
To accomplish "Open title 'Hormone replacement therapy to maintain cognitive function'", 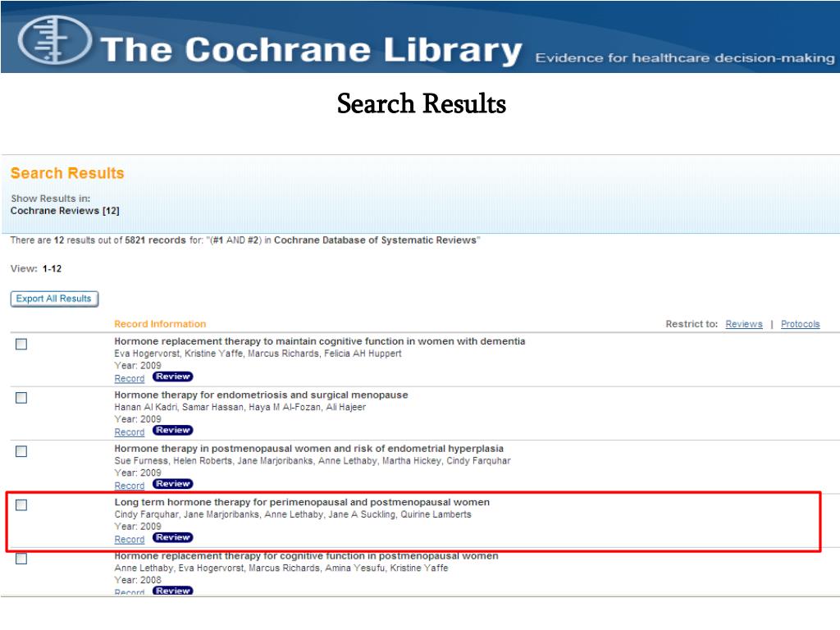I will (319, 341).
